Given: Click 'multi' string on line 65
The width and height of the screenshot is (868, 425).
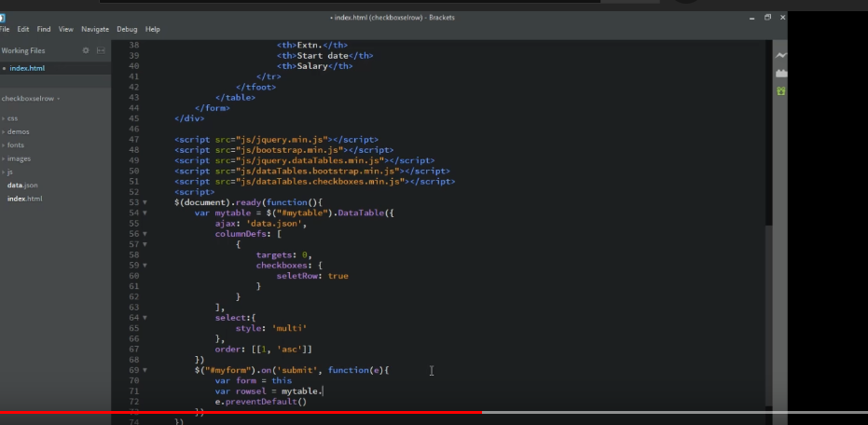Looking at the screenshot, I should pos(290,328).
